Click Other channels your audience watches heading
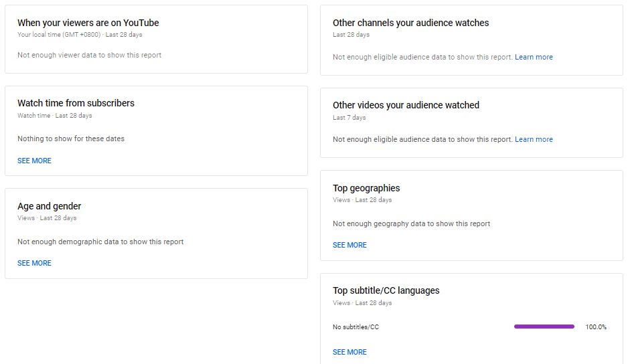This screenshot has height=364, width=628. 411,23
